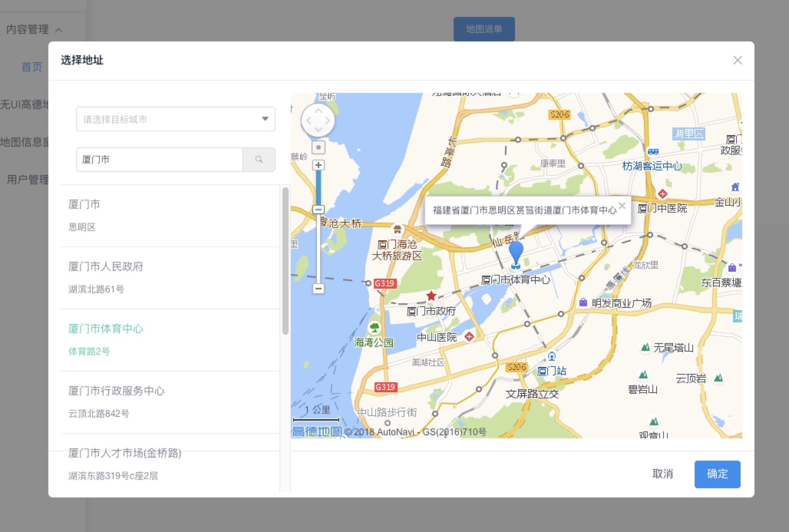Click the 厦门市 search input field
This screenshot has height=532, width=789.
point(159,159)
